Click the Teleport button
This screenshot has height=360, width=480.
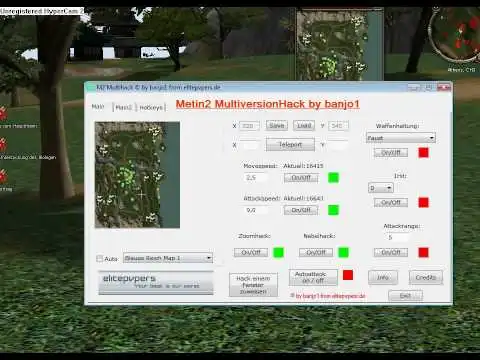(x=290, y=145)
